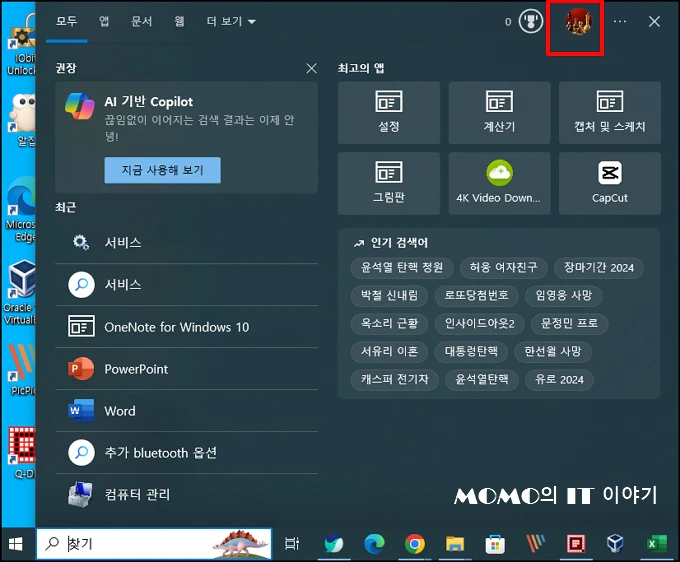680x562 pixels.
Task: Click the user profile avatar
Action: (578, 22)
